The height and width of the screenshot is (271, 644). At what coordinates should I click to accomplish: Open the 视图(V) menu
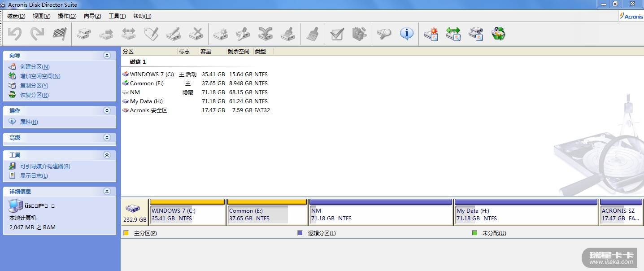(x=42, y=16)
